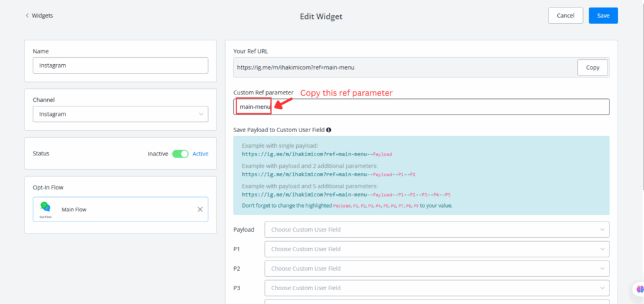
Task: Open the P1 custom user field dropdown
Action: click(x=437, y=249)
